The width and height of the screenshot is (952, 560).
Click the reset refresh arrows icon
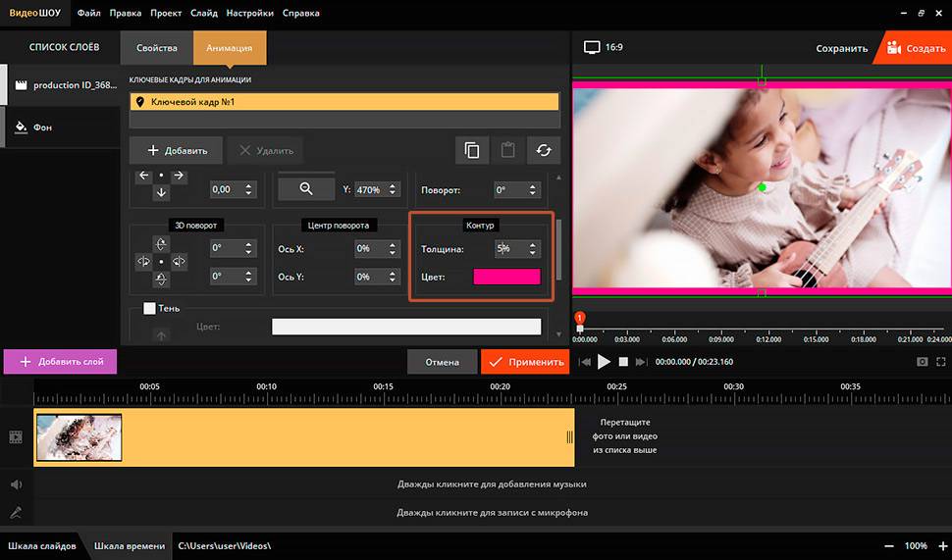[x=543, y=150]
